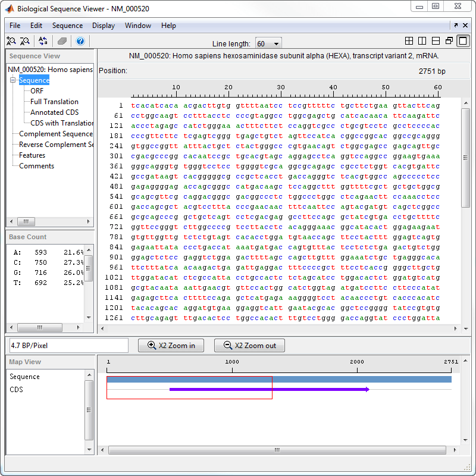476x476 pixels.
Task: Click the row number 601 in the sequence
Action: pos(116,206)
